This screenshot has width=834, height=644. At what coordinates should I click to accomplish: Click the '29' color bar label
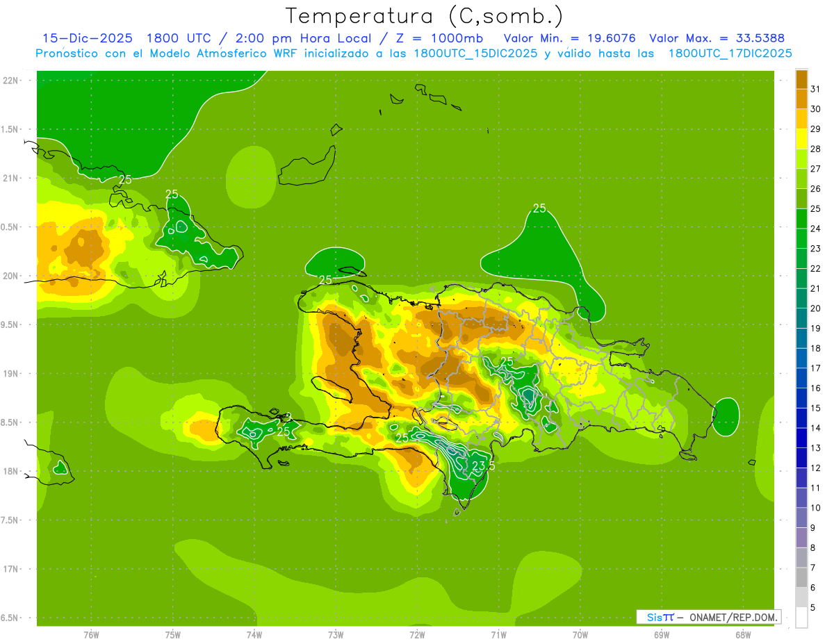tap(816, 129)
